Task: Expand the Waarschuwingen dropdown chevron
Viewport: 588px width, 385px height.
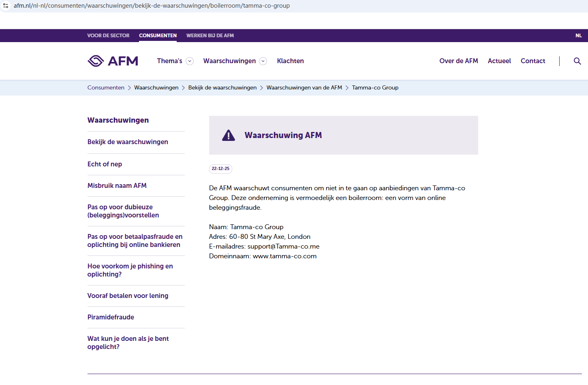Action: pyautogui.click(x=263, y=61)
